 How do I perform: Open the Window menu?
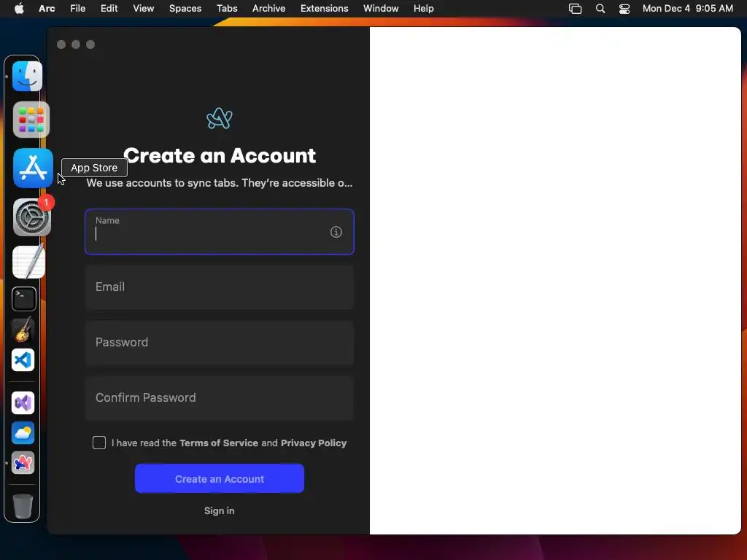[x=381, y=9]
